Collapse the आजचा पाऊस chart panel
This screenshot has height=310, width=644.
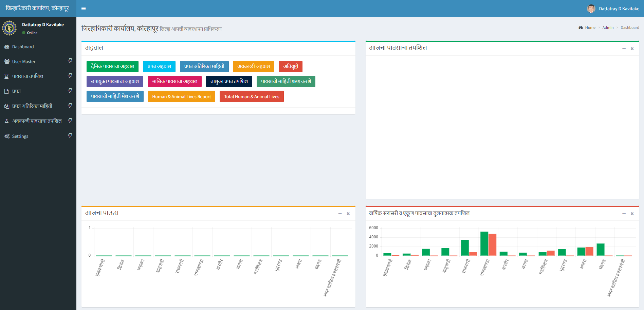340,214
